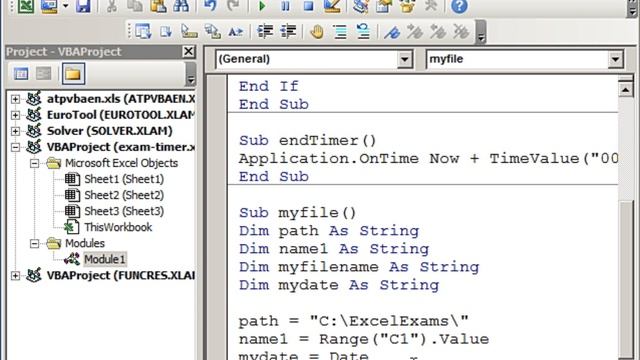640x360 pixels.
Task: Click the Quick Info icon
Action: tap(189, 31)
